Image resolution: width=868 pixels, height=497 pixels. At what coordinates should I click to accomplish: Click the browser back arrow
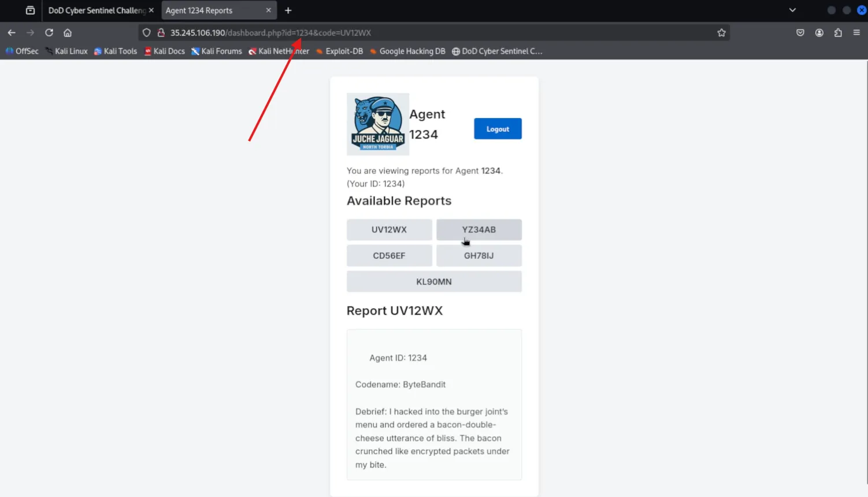click(x=12, y=33)
